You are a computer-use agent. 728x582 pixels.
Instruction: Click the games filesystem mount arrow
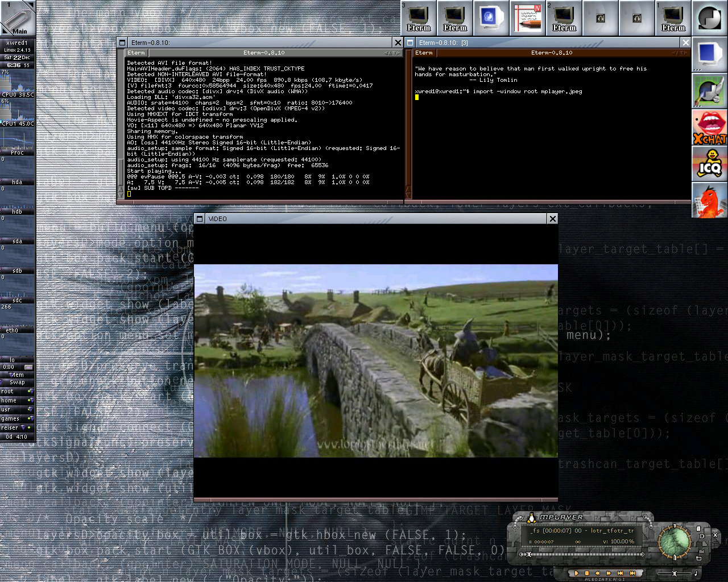[x=32, y=418]
